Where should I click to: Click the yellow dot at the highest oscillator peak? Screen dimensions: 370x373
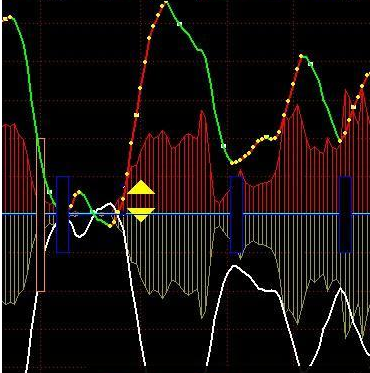[166, 3]
